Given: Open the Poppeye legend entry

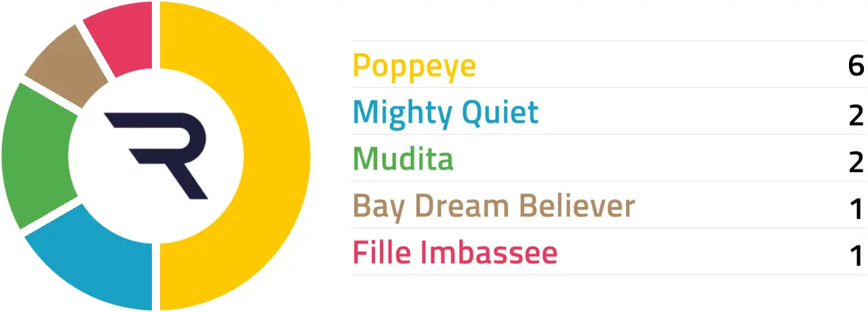Looking at the screenshot, I should (x=414, y=66).
